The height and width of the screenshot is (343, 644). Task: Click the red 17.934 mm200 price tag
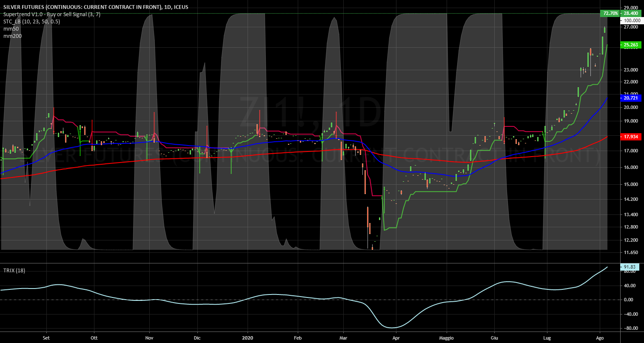tap(631, 137)
